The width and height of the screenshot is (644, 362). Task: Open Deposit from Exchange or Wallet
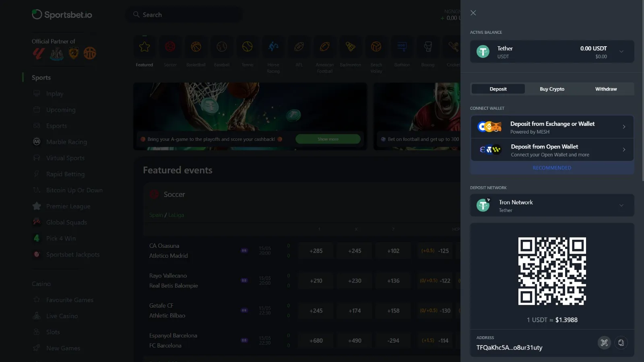[552, 127]
